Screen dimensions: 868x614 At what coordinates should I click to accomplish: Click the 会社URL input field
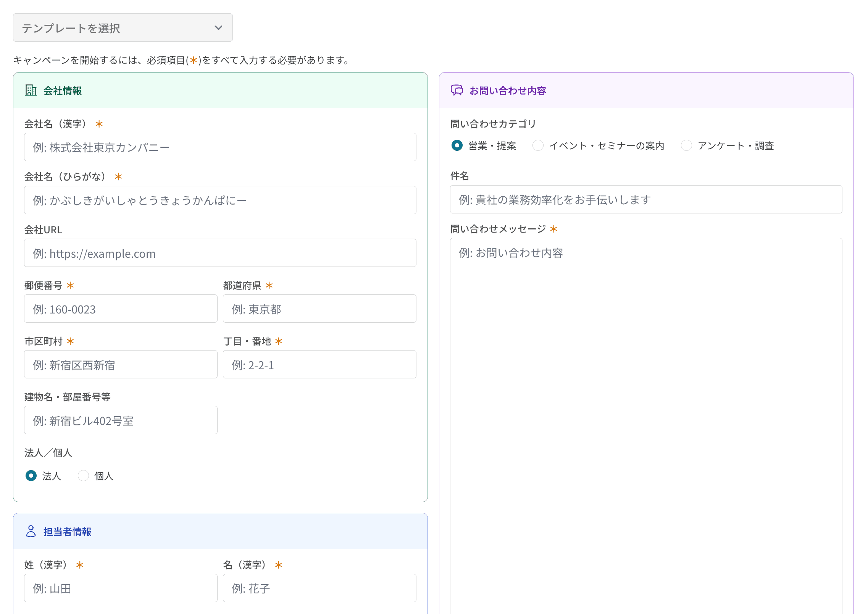coord(220,253)
